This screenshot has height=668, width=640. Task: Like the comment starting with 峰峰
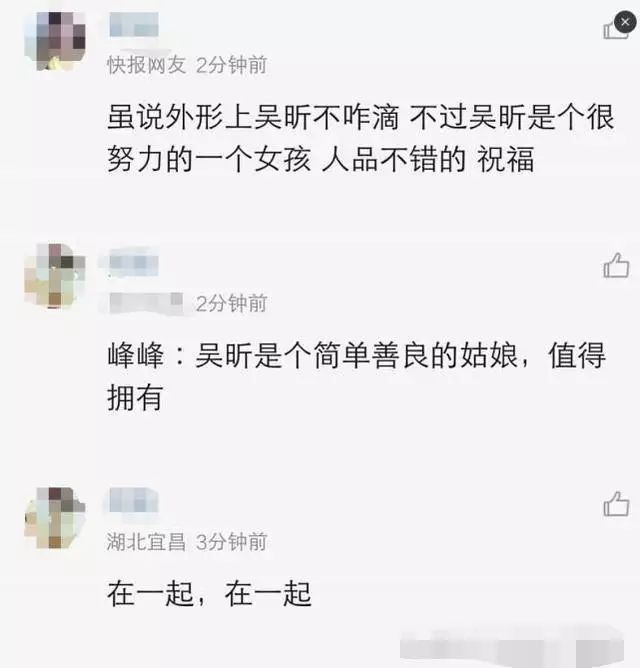coord(616,265)
